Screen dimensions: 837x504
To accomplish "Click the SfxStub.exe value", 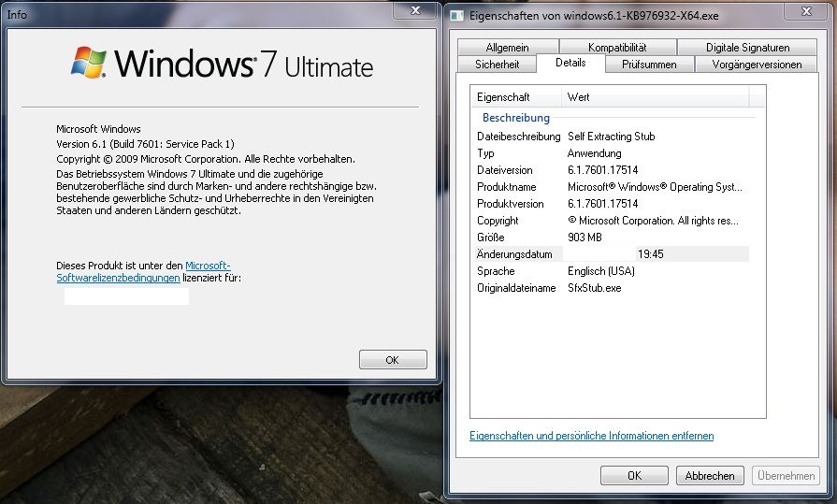I will pyautogui.click(x=594, y=288).
